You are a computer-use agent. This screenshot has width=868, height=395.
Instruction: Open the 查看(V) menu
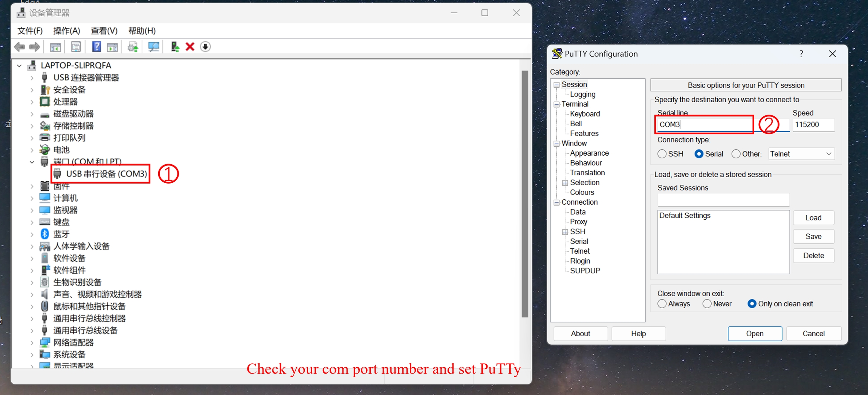[104, 31]
